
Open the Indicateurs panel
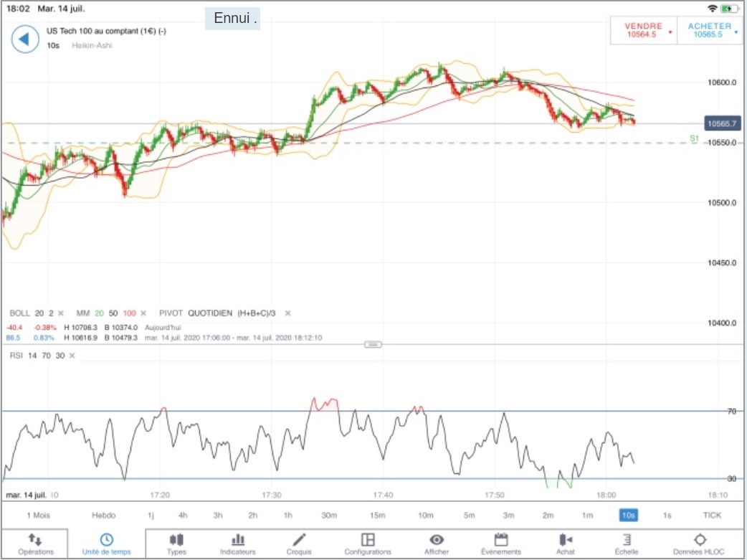[238, 544]
